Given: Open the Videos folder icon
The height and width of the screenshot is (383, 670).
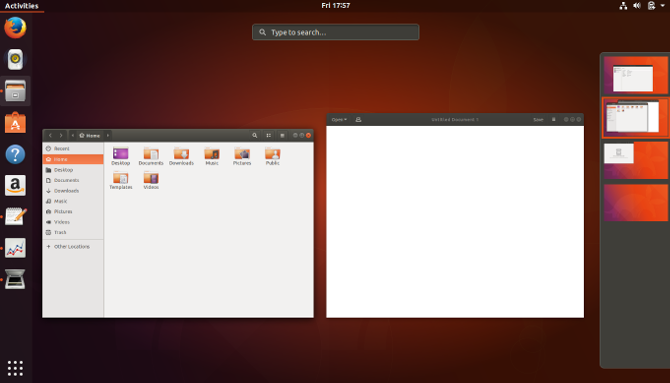Looking at the screenshot, I should (151, 180).
